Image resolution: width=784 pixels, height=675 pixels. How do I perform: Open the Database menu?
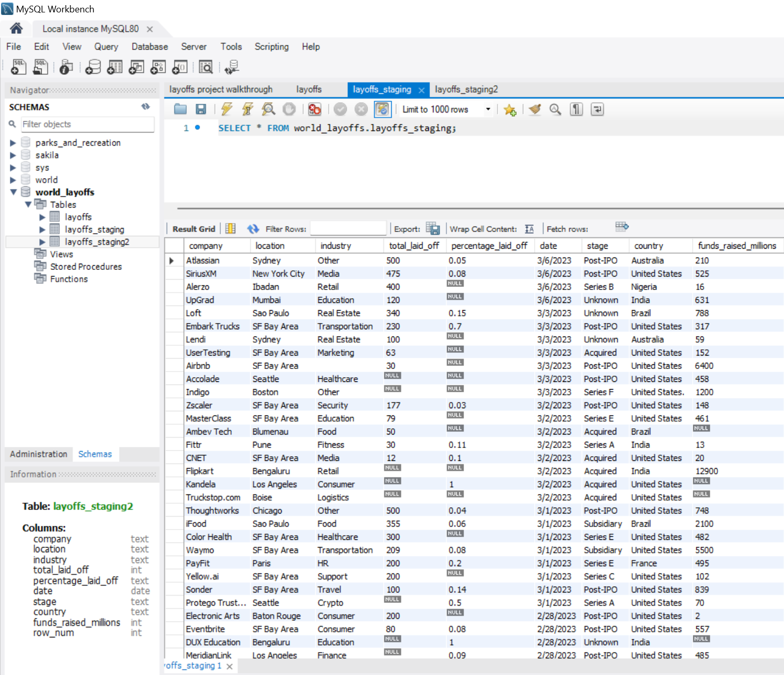tap(149, 46)
